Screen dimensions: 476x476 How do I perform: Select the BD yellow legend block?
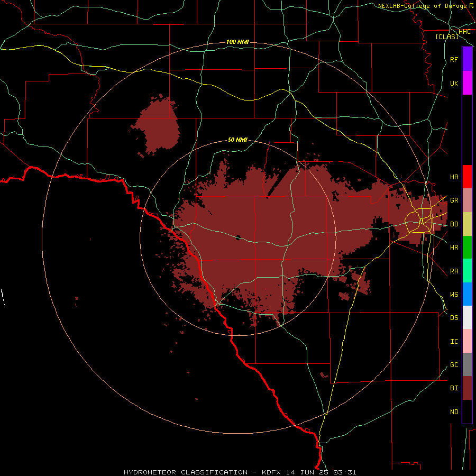pos(467,224)
